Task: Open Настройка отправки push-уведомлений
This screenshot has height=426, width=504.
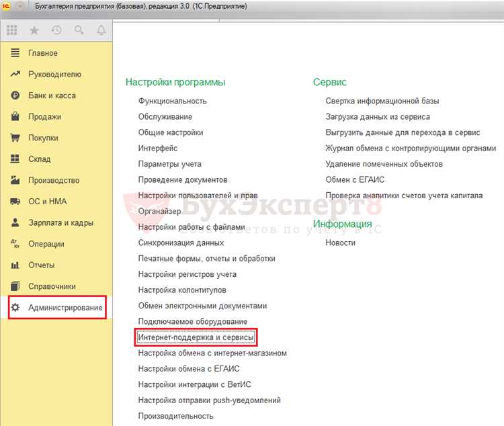Action: pyautogui.click(x=209, y=400)
